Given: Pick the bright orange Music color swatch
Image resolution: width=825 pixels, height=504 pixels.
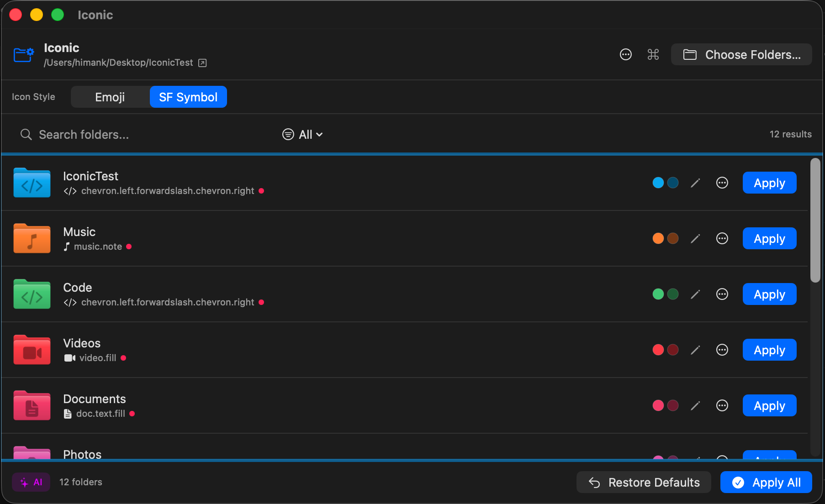Looking at the screenshot, I should 658,239.
